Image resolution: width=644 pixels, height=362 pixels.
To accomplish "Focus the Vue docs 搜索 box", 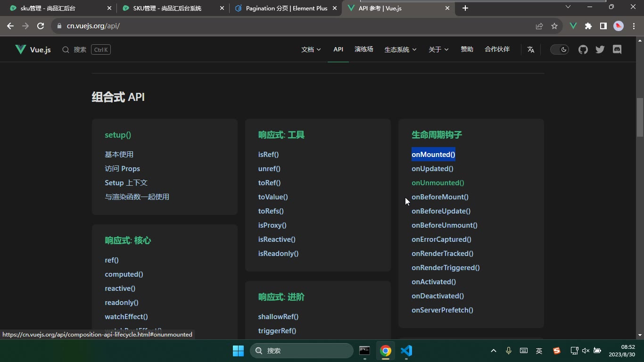I will tap(86, 49).
